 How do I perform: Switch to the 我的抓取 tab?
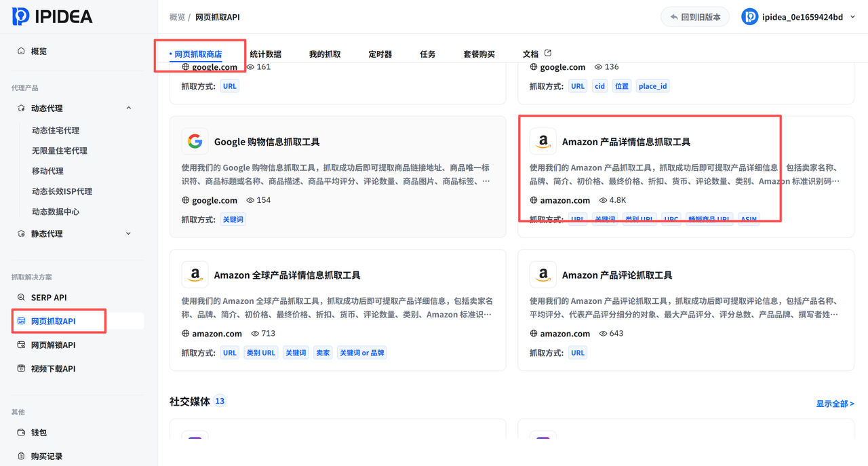325,54
